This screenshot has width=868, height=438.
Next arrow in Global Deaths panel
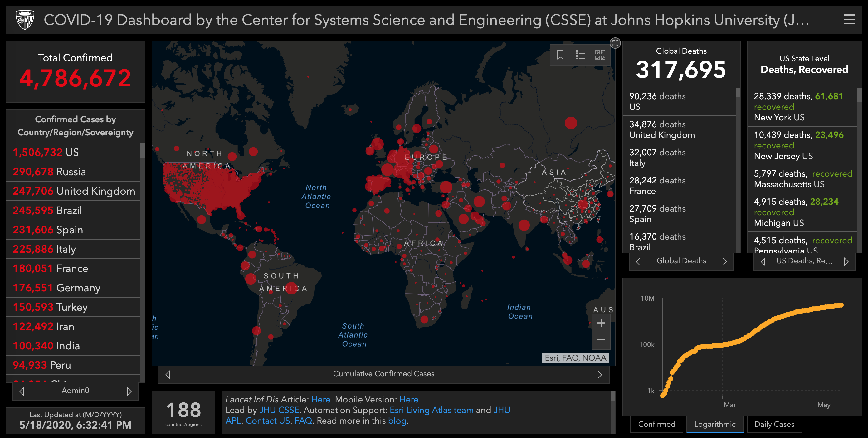[724, 261]
